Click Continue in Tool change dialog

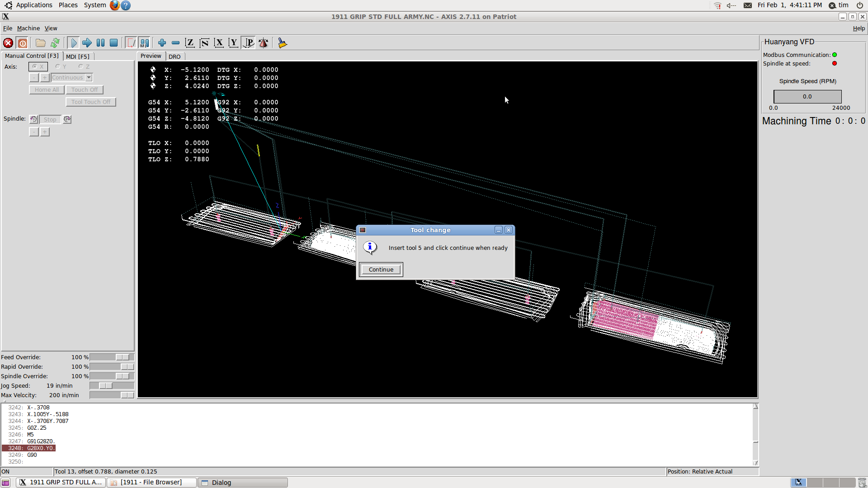(x=381, y=270)
